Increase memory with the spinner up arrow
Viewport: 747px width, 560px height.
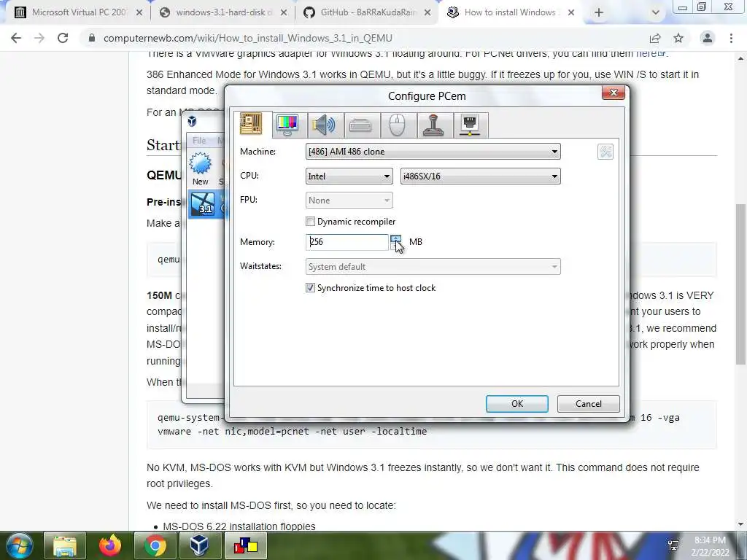tap(395, 238)
